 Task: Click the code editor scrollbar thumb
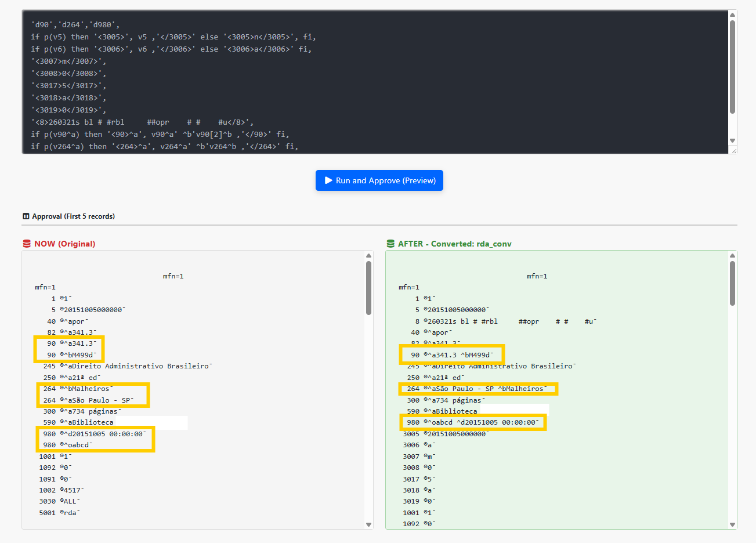pyautogui.click(x=732, y=67)
